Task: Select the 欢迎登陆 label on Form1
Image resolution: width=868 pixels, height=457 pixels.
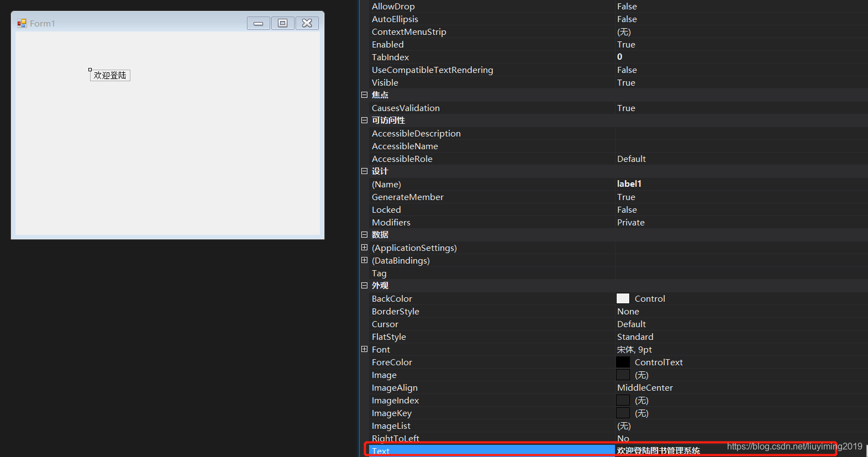Action: [110, 75]
